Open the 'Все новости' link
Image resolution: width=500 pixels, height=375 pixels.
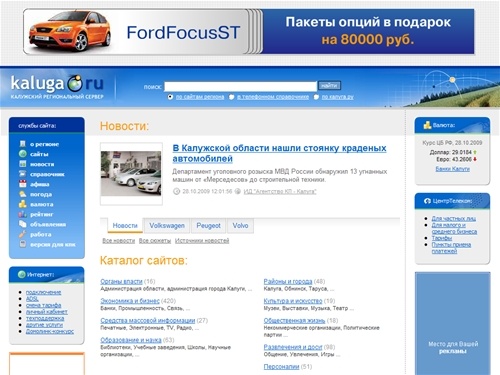pos(119,240)
